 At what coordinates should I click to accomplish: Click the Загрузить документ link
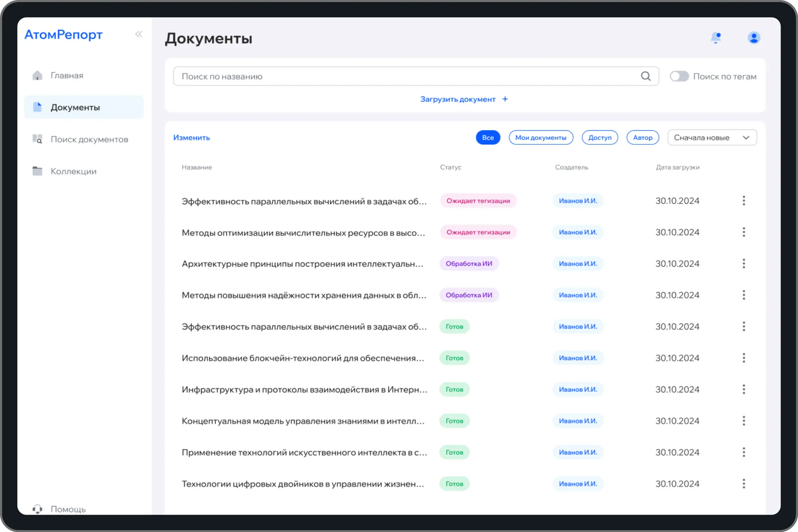457,99
